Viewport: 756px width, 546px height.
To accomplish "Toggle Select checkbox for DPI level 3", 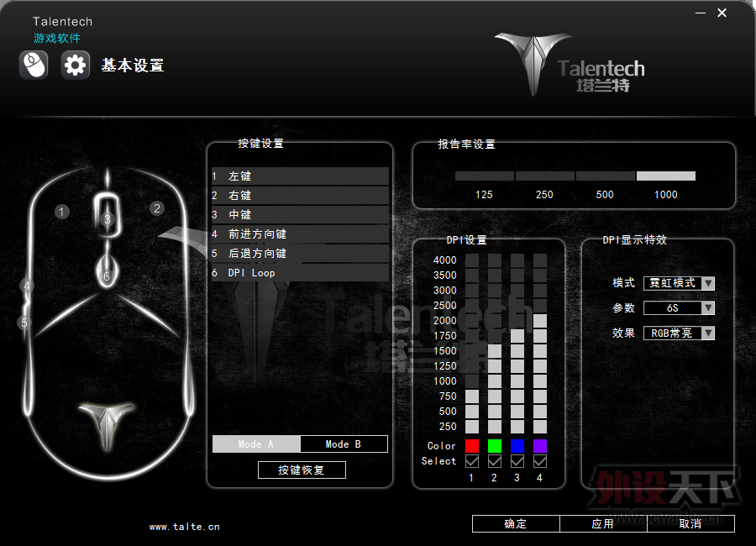I will point(517,461).
